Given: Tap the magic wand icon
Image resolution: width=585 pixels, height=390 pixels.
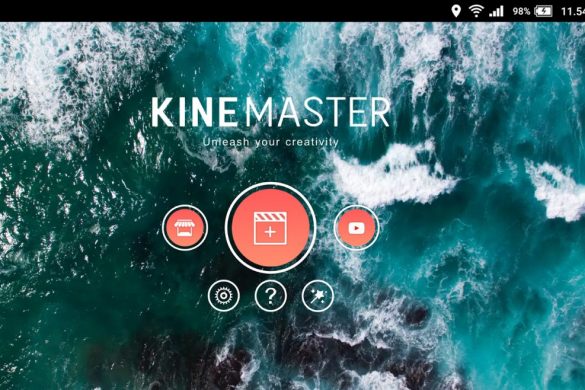Looking at the screenshot, I should click(x=317, y=296).
